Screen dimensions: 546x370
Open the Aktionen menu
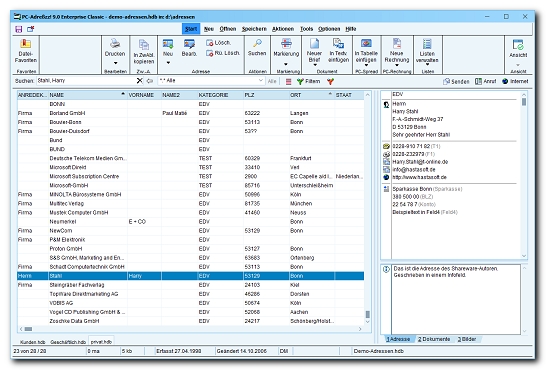pyautogui.click(x=283, y=29)
